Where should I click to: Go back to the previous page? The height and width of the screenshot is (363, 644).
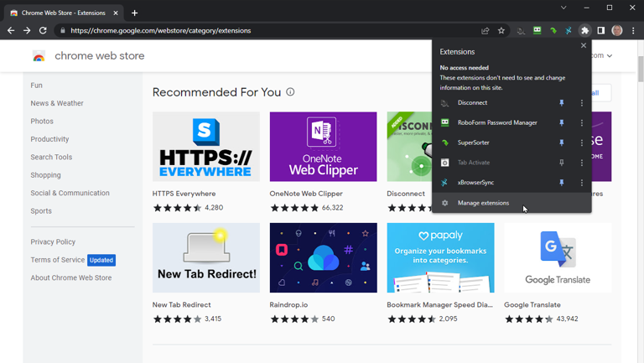point(11,30)
